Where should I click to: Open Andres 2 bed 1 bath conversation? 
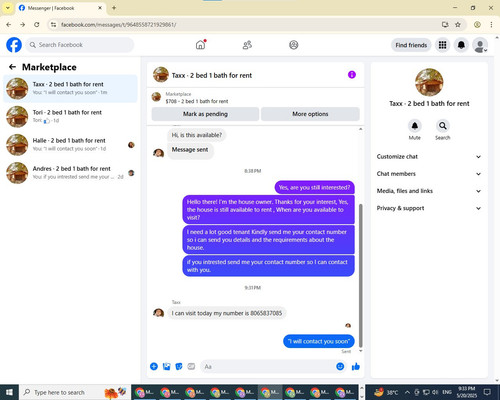point(70,173)
